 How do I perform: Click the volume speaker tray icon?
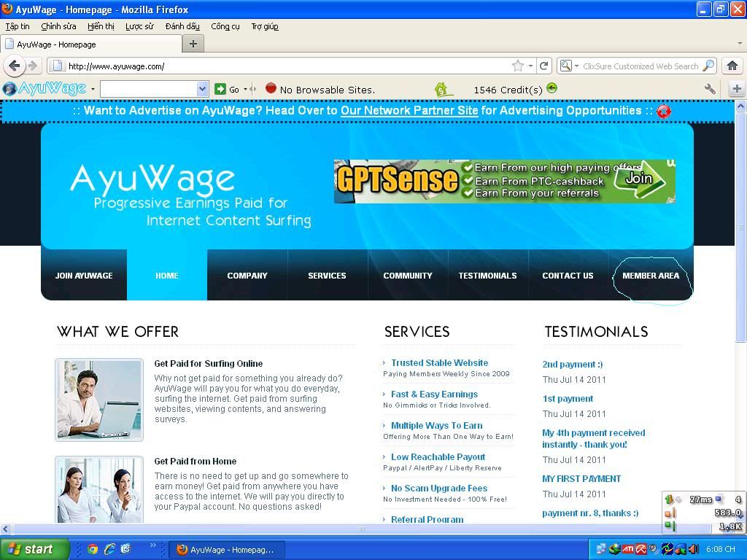(693, 549)
